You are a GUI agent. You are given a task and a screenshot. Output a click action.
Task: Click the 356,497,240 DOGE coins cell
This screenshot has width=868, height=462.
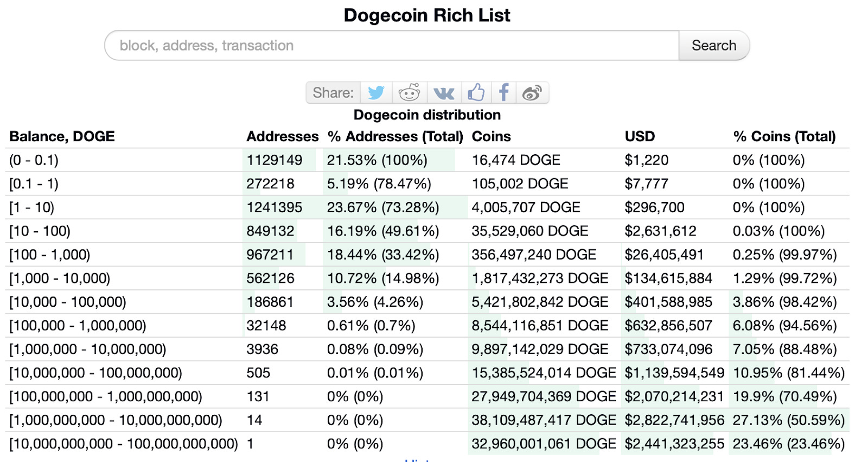tap(534, 255)
